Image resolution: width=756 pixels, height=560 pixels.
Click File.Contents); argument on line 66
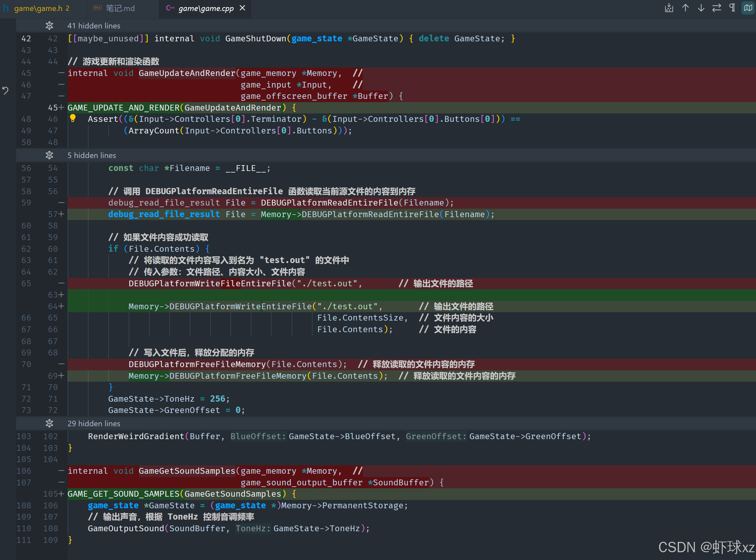point(355,330)
